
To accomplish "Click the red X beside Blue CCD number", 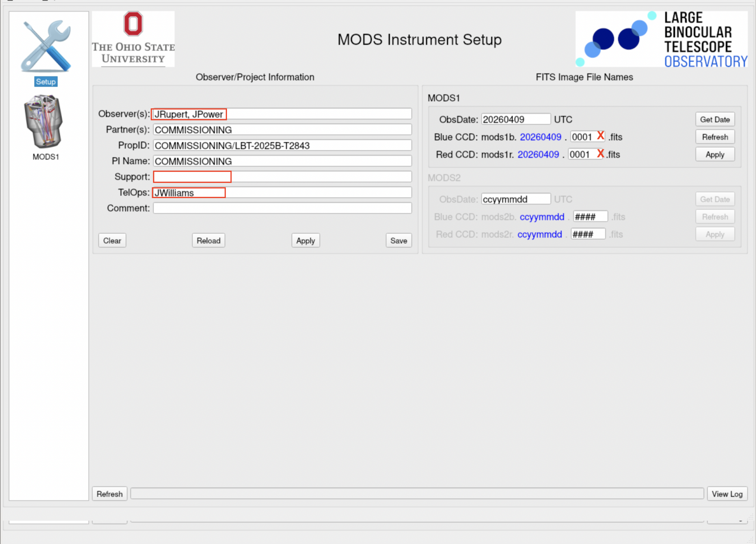I will [x=600, y=136].
